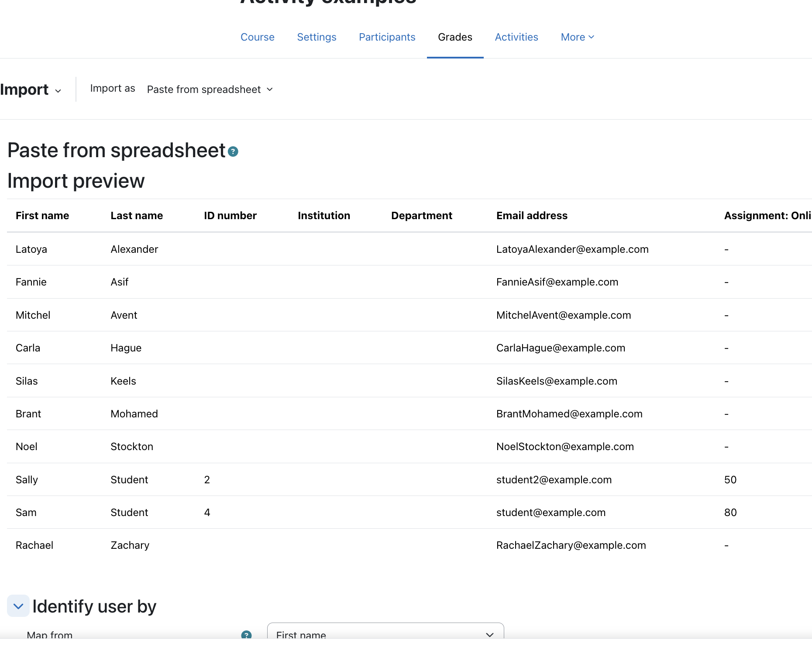Click email CarlaHague@example.com
Viewport: 812px width, 654px height.
coord(561,348)
